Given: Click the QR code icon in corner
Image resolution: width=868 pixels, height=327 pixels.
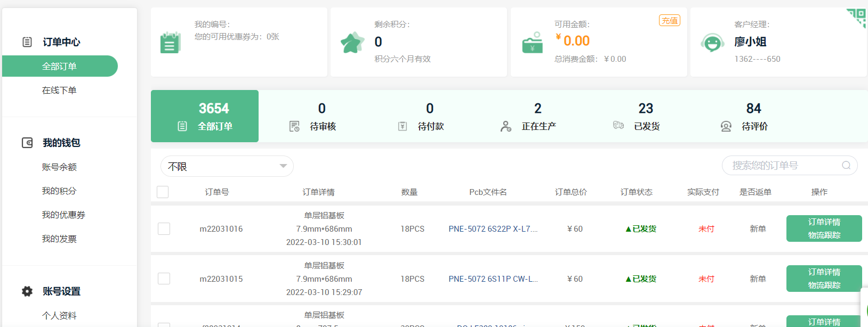Looking at the screenshot, I should (857, 17).
